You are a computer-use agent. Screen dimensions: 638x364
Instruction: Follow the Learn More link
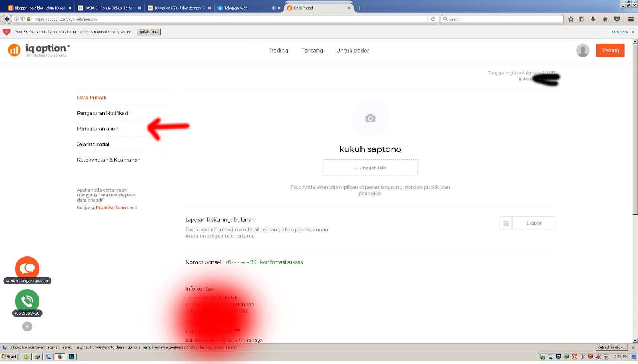(618, 32)
